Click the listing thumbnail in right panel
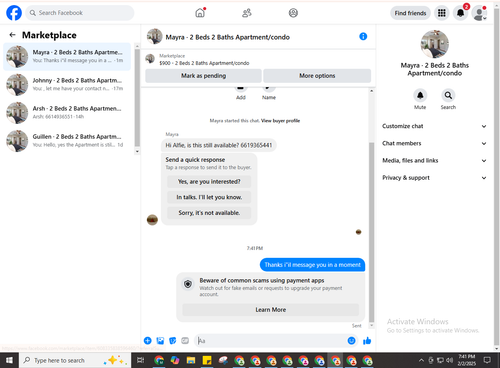 (x=434, y=44)
